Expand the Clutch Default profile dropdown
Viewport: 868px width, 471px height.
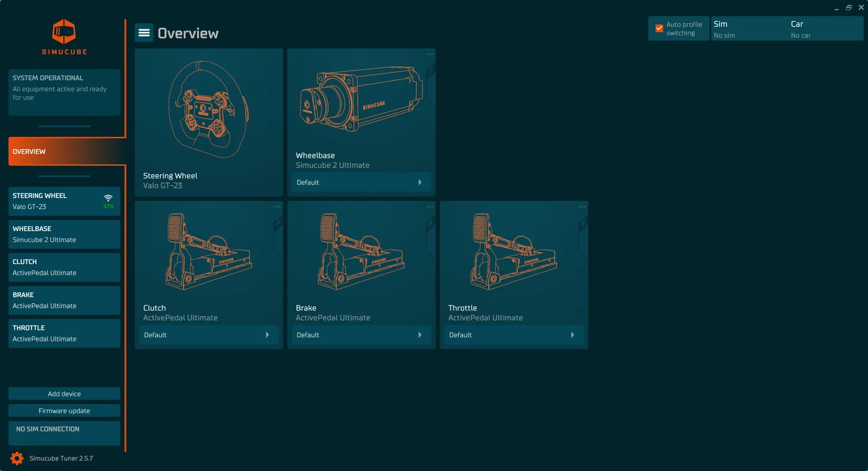(x=209, y=335)
